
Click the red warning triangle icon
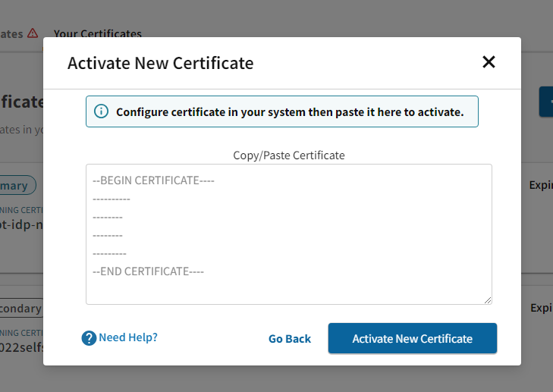pos(33,33)
